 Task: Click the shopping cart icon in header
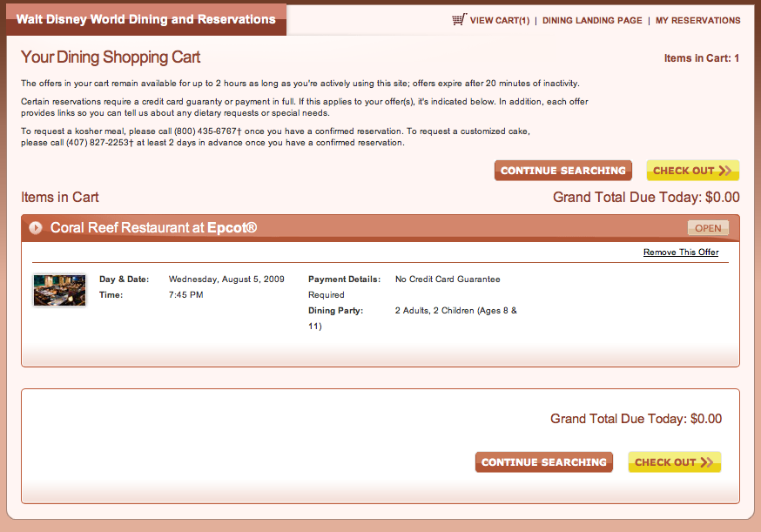(459, 19)
